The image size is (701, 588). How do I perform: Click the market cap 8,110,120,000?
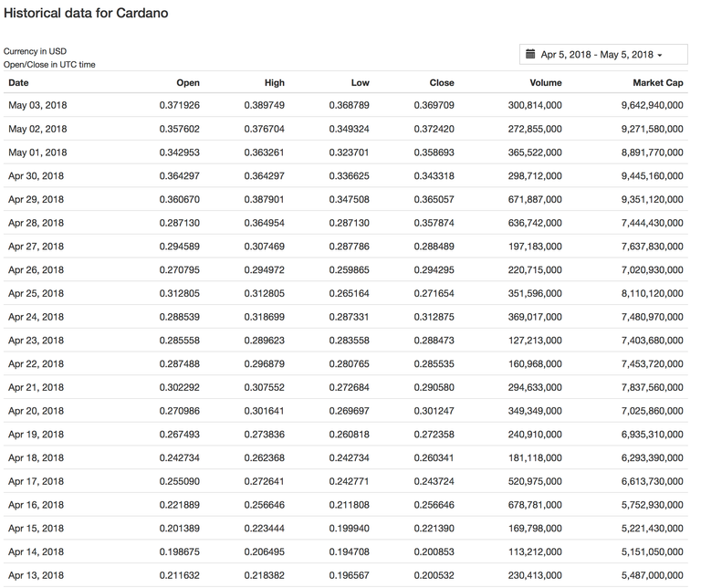point(652,293)
